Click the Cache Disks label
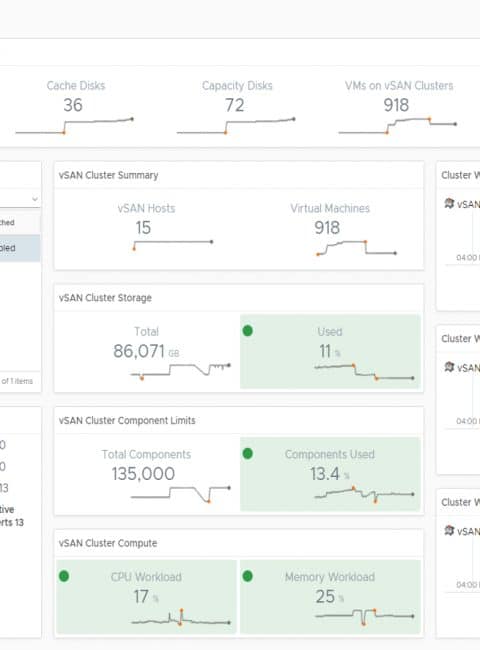Image resolution: width=480 pixels, height=650 pixels. click(x=76, y=85)
